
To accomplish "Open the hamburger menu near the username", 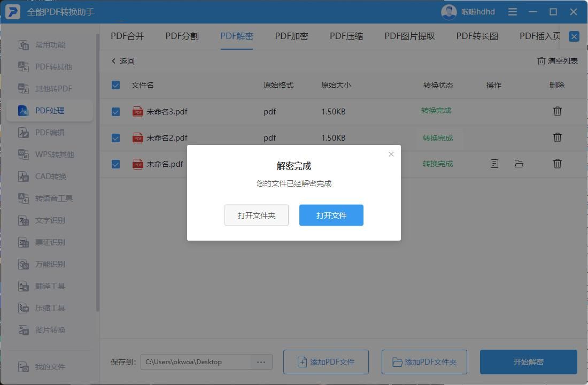I will click(x=512, y=11).
